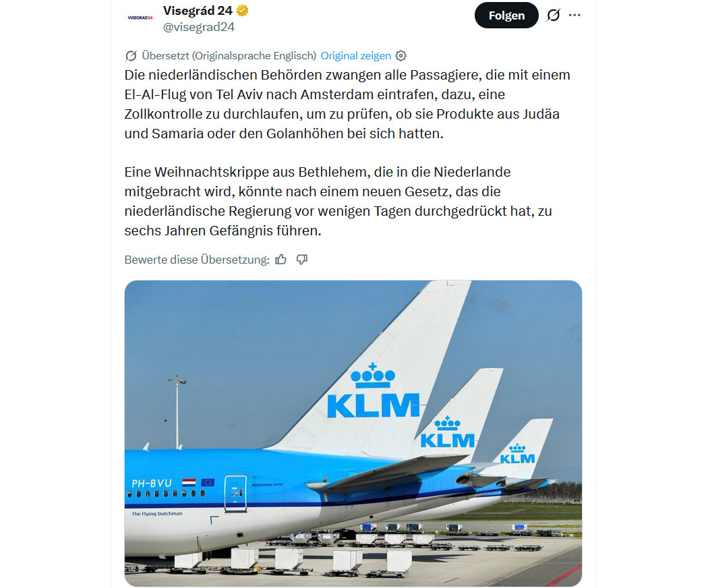
Task: Rate the translation with thumbs up
Action: pos(281,259)
